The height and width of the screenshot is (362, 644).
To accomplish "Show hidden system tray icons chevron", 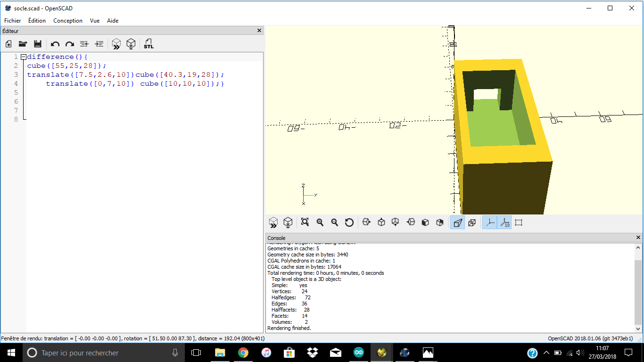I will [x=546, y=353].
